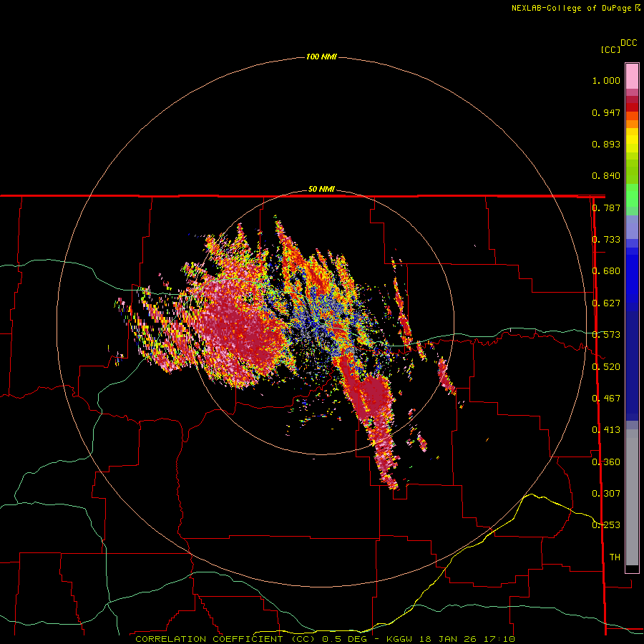Click the 0.5 DEG elevation text
The width and height of the screenshot is (644, 644).
[x=344, y=639]
